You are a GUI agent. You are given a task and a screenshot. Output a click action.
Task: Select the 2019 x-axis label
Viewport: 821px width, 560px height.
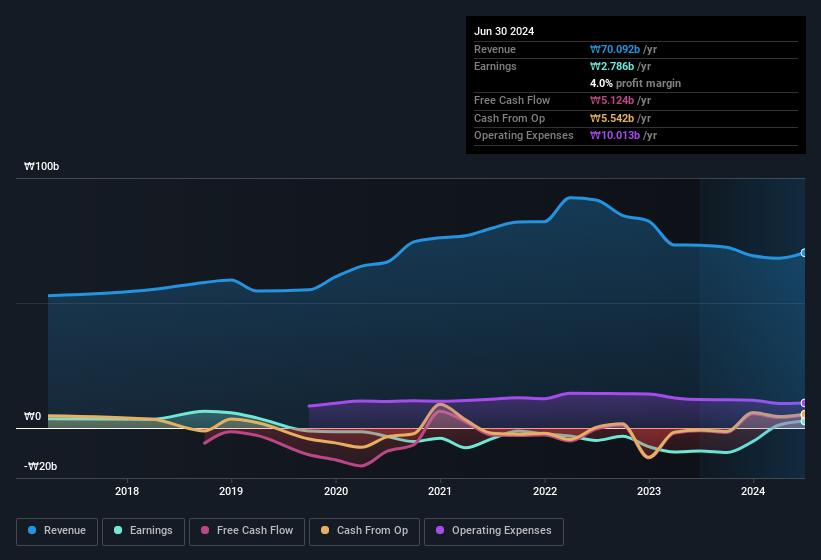231,491
